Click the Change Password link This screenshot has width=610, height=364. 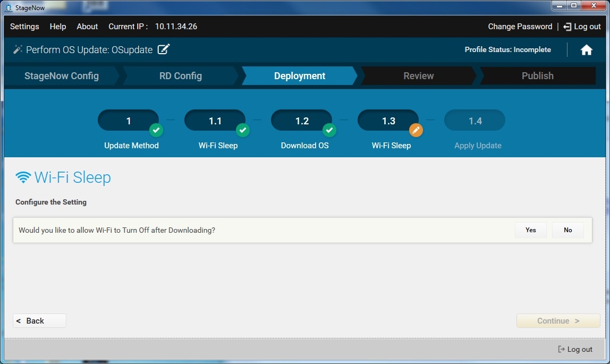[x=520, y=27]
